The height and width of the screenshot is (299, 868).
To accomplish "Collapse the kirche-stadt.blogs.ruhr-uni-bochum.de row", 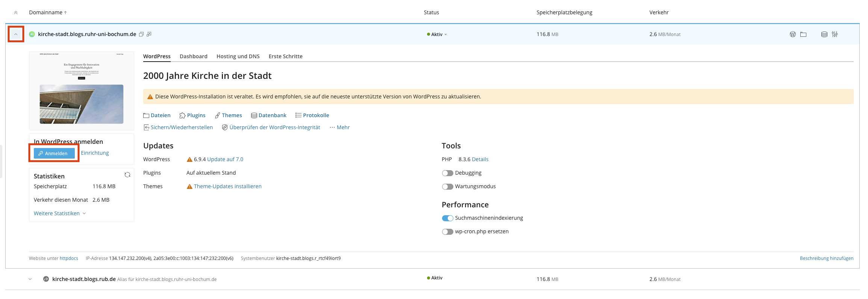I will pos(16,34).
